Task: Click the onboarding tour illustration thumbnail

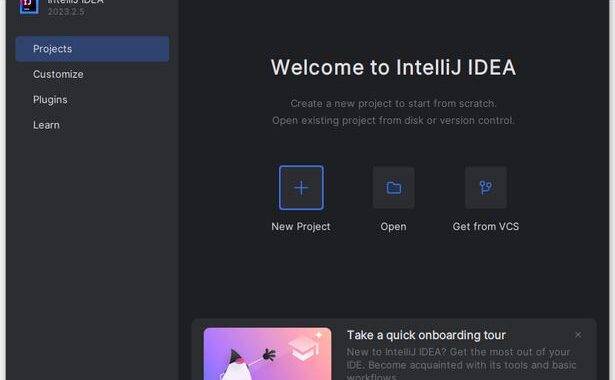Action: pyautogui.click(x=267, y=354)
